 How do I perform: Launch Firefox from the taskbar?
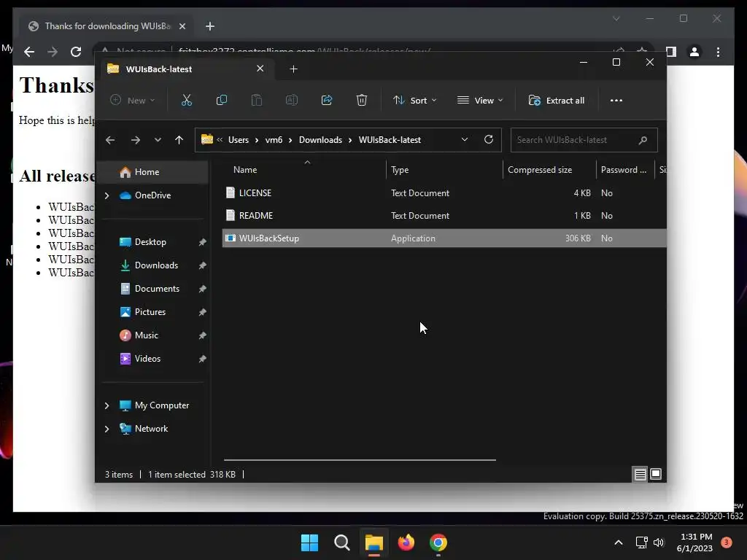(x=406, y=542)
